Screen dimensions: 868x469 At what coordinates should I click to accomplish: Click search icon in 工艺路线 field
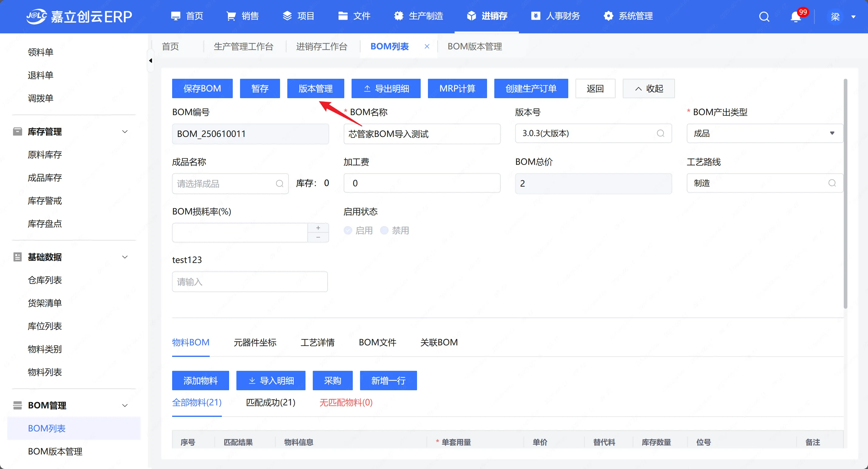tap(832, 183)
